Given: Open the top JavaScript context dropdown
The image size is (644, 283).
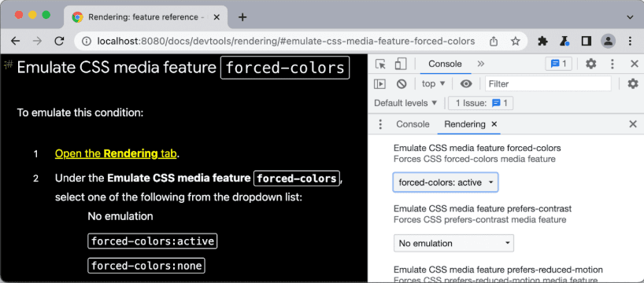Looking at the screenshot, I should pyautogui.click(x=433, y=84).
